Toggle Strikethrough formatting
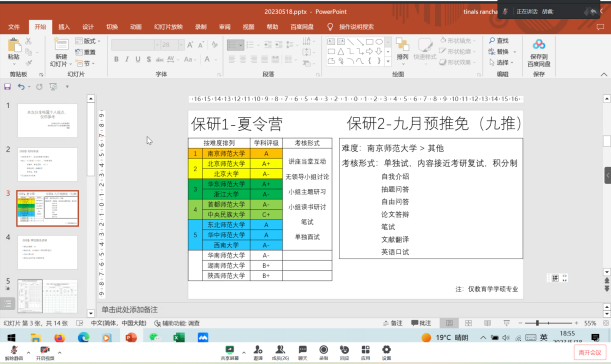611x364 pixels. point(159,59)
